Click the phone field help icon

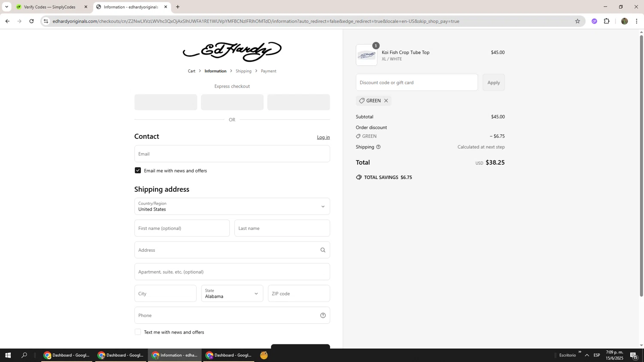(323, 316)
